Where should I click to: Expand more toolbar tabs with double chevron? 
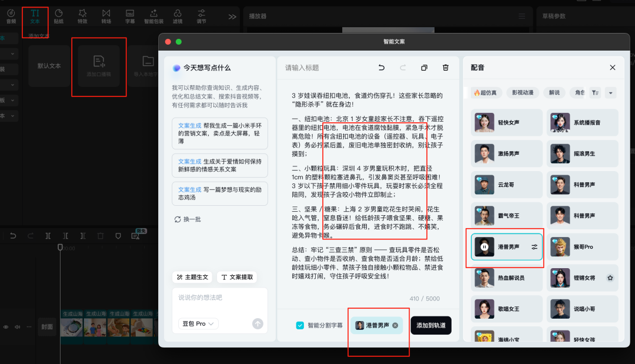click(232, 16)
